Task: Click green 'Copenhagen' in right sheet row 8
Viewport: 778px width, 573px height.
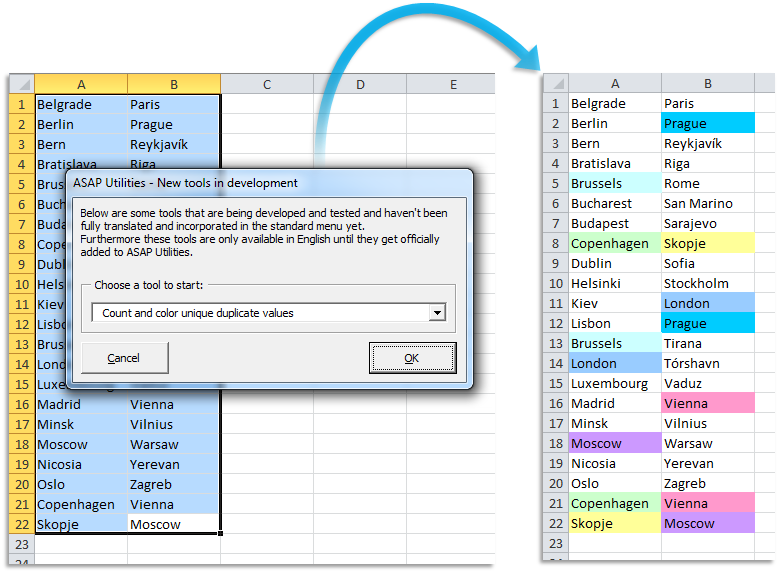Action: click(x=615, y=243)
